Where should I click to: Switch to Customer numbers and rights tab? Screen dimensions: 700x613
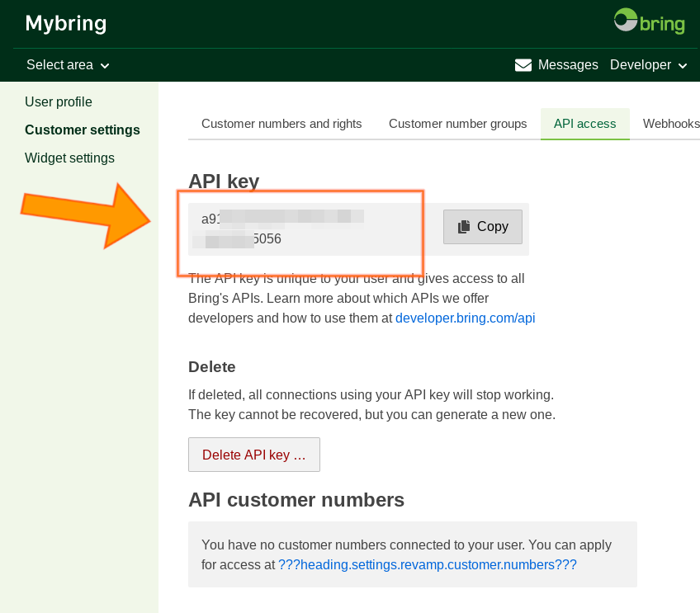[281, 124]
